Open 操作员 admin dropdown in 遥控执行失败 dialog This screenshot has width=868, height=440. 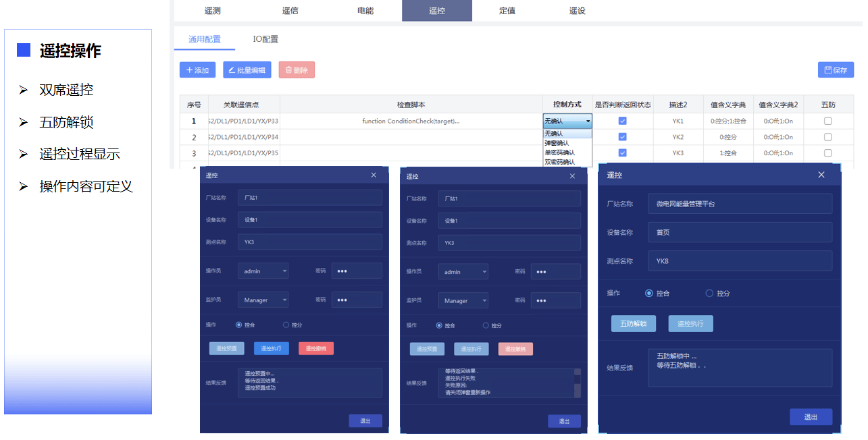point(463,271)
